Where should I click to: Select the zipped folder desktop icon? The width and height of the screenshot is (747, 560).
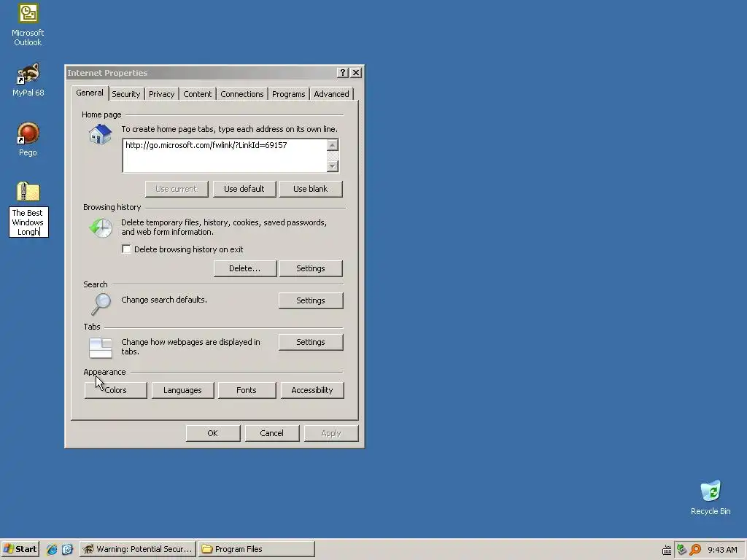pos(28,192)
